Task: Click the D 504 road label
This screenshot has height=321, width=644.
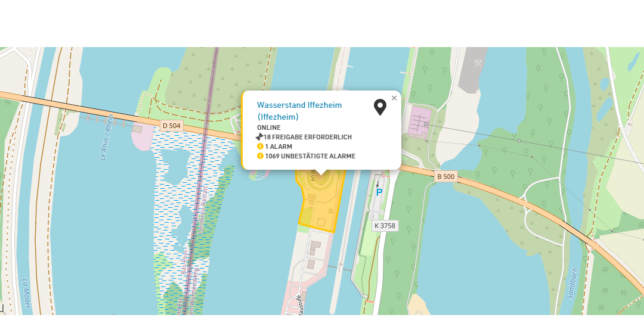Action: pos(171,126)
